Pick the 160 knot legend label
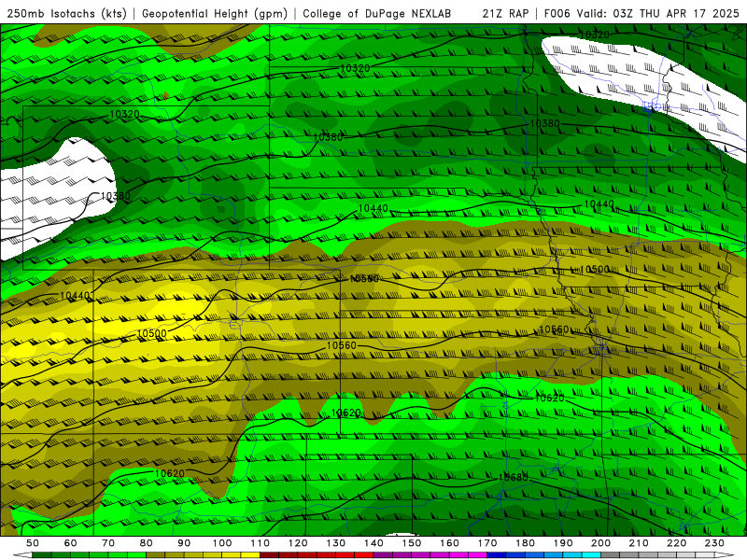This screenshot has height=560, width=747. [x=449, y=543]
